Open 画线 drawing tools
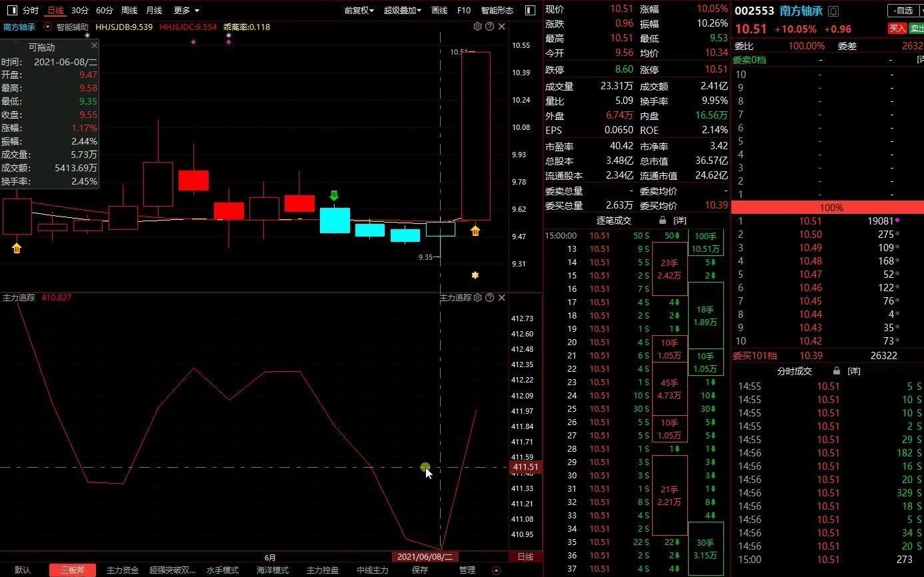The image size is (924, 577). pyautogui.click(x=439, y=10)
